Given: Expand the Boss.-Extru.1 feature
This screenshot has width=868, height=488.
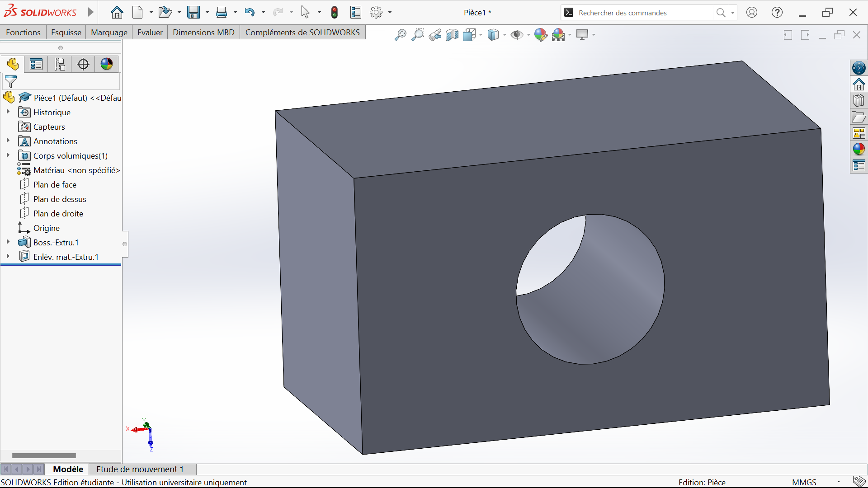Looking at the screenshot, I should pyautogui.click(x=8, y=242).
